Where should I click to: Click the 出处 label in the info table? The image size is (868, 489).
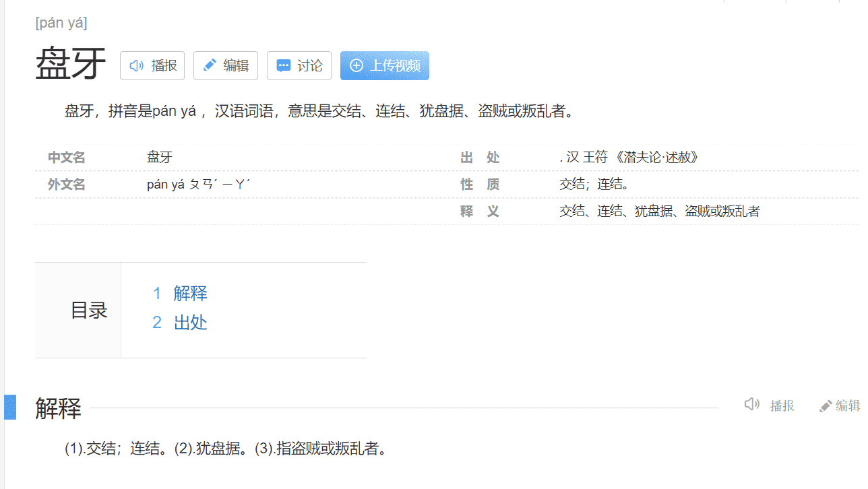[480, 158]
